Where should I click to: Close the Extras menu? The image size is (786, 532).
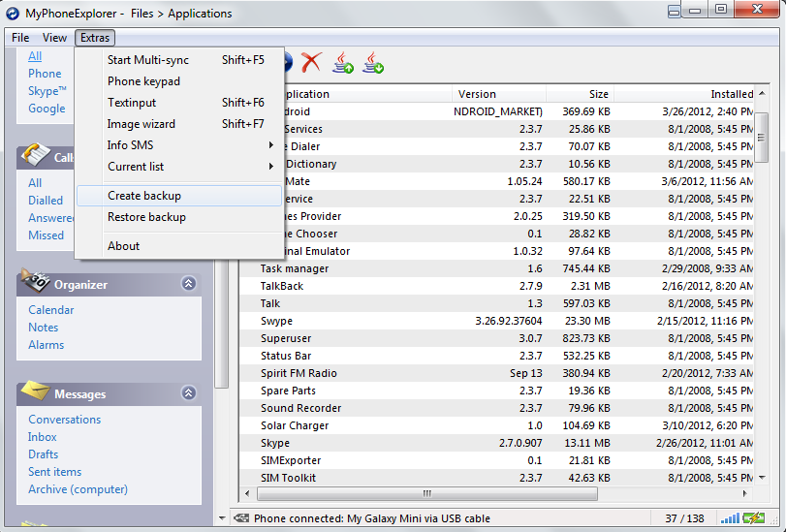[x=95, y=38]
